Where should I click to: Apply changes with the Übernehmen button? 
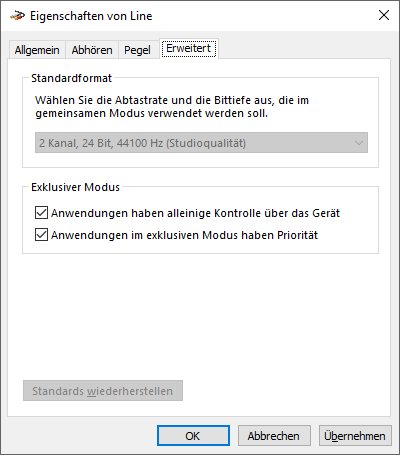coord(355,436)
